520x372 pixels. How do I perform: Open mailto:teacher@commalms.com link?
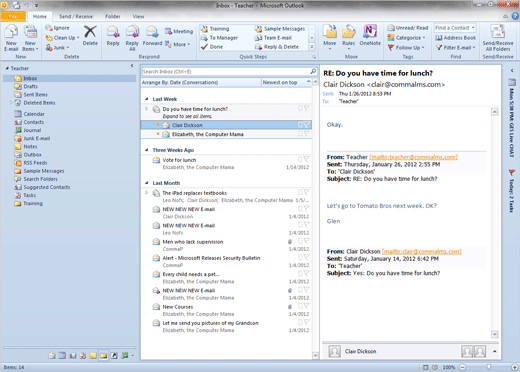pyautogui.click(x=413, y=157)
